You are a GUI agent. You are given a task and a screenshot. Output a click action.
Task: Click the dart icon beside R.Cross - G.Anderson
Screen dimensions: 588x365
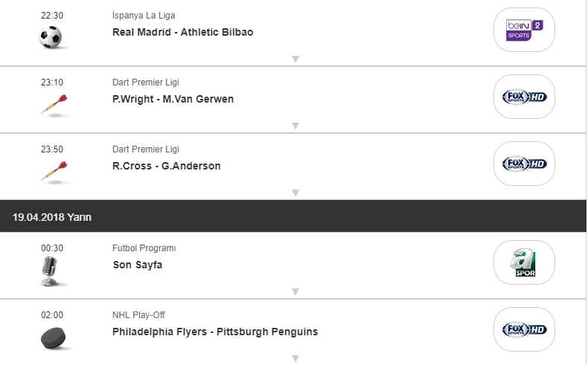[x=54, y=171]
